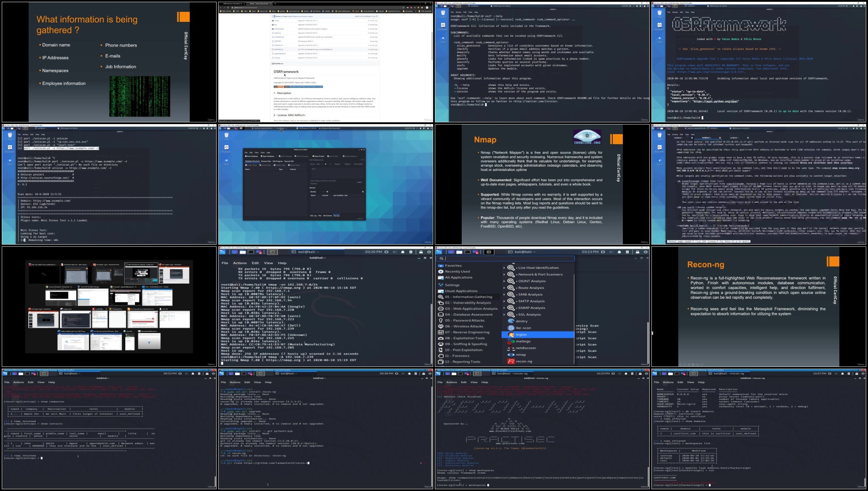Click the 03:20 PM panel clock
The height and width of the screenshot is (491, 868).
(x=373, y=252)
